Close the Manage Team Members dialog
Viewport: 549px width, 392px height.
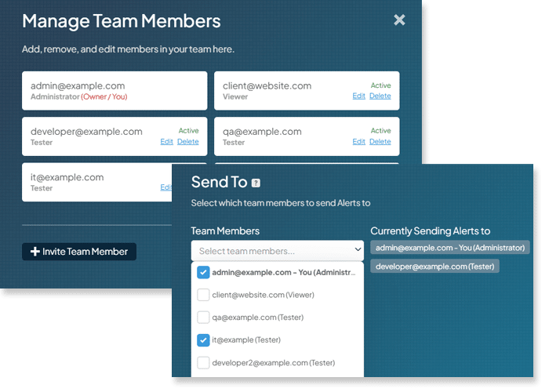point(399,20)
